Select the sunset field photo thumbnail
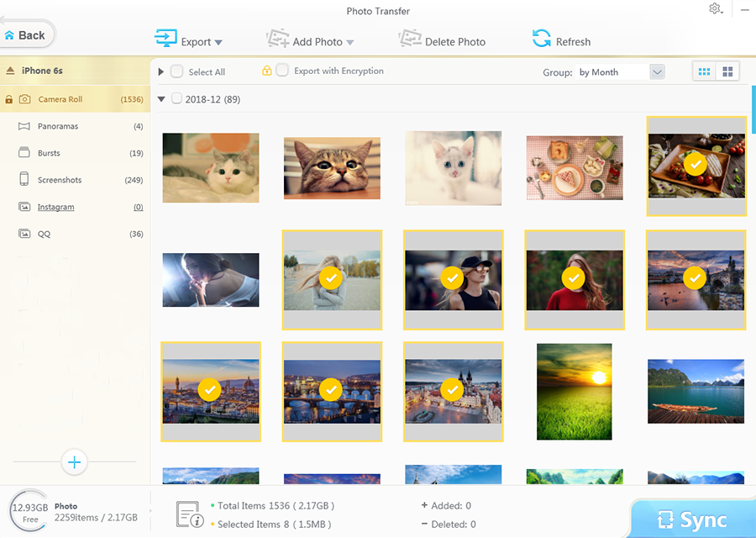Viewport: 756px width, 538px height. [x=574, y=392]
